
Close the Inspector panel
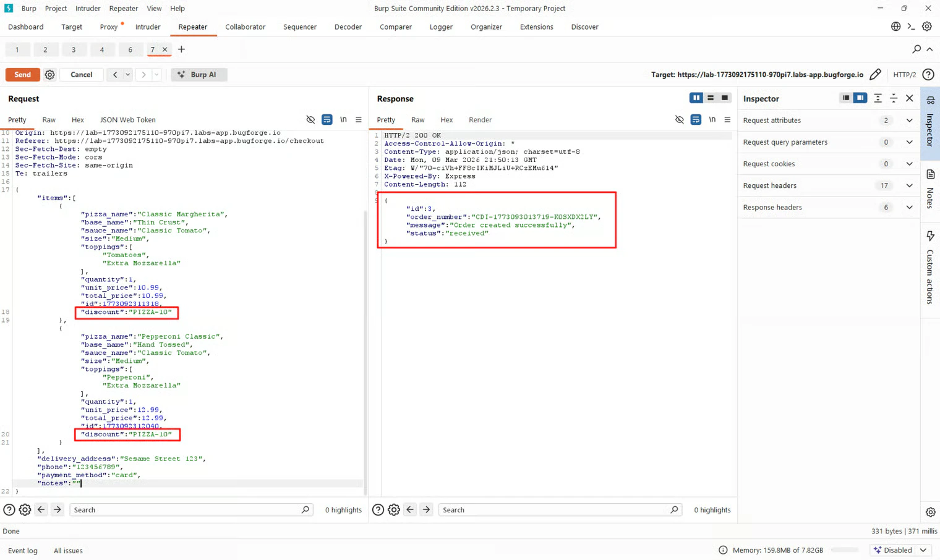(x=909, y=98)
